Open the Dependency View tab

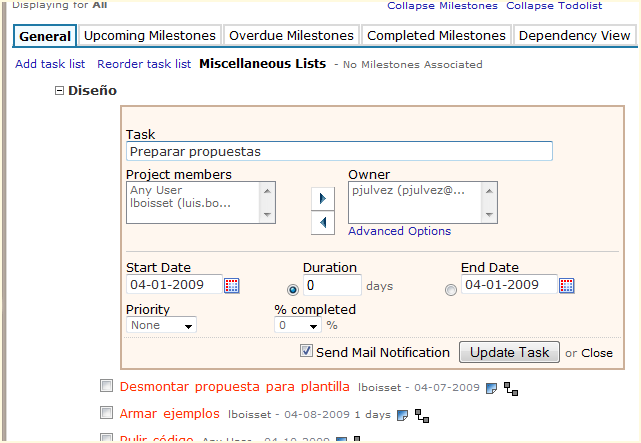(574, 36)
